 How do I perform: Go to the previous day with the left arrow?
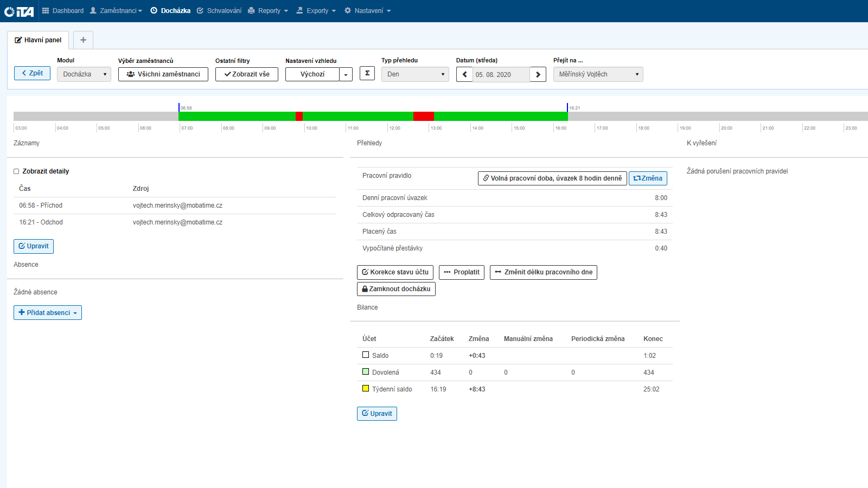pos(464,74)
